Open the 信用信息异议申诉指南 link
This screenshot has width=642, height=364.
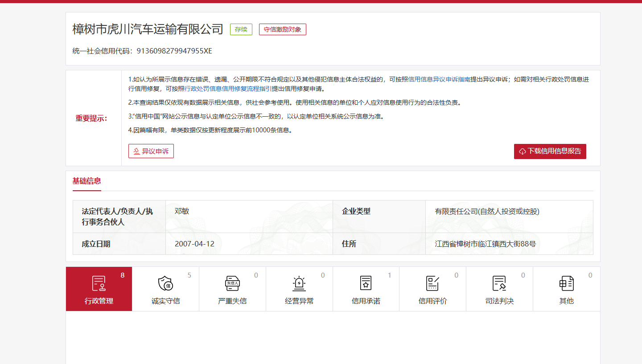pos(439,80)
